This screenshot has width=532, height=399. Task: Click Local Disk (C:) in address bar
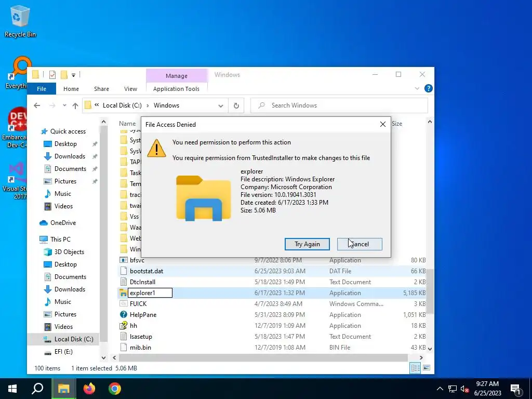[122, 105]
